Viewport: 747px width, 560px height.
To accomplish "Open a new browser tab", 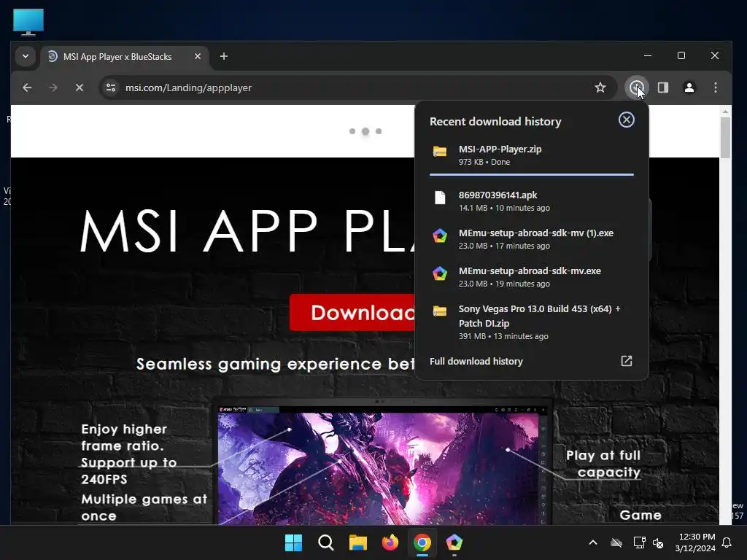I will pos(224,56).
